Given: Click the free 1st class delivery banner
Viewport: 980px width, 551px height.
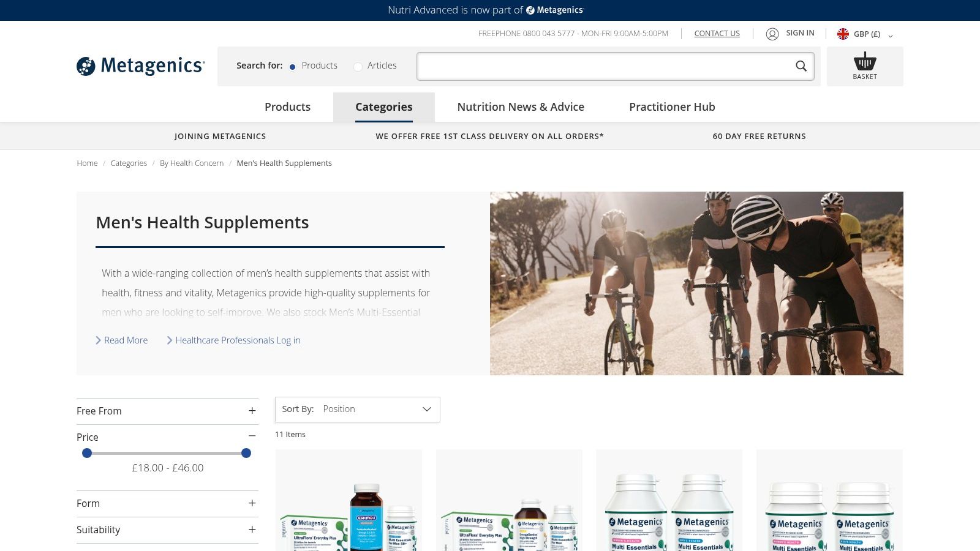Looking at the screenshot, I should tap(489, 137).
